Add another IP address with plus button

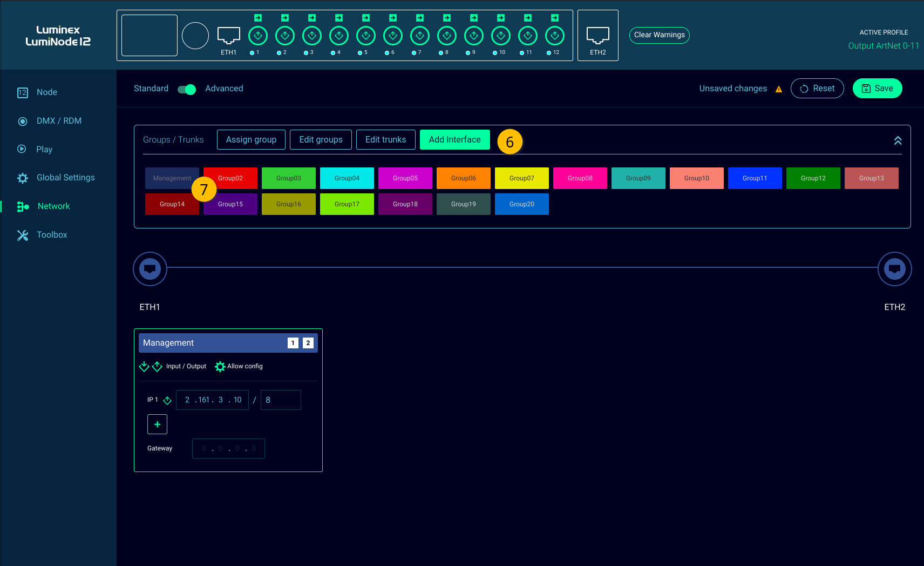157,425
